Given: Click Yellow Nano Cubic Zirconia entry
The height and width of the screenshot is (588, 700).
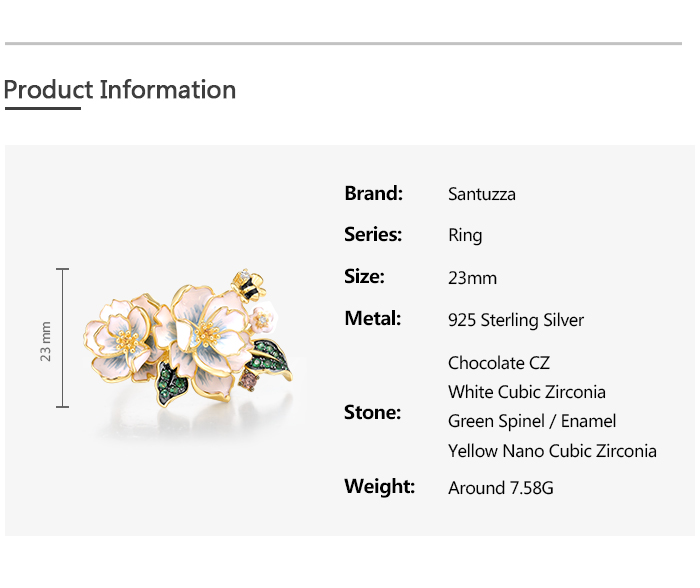Looking at the screenshot, I should (x=552, y=451).
